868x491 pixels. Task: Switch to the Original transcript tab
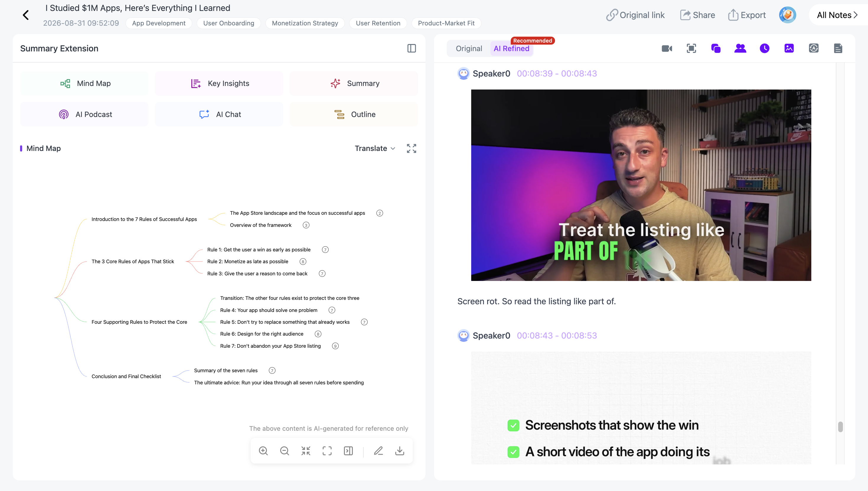469,48
